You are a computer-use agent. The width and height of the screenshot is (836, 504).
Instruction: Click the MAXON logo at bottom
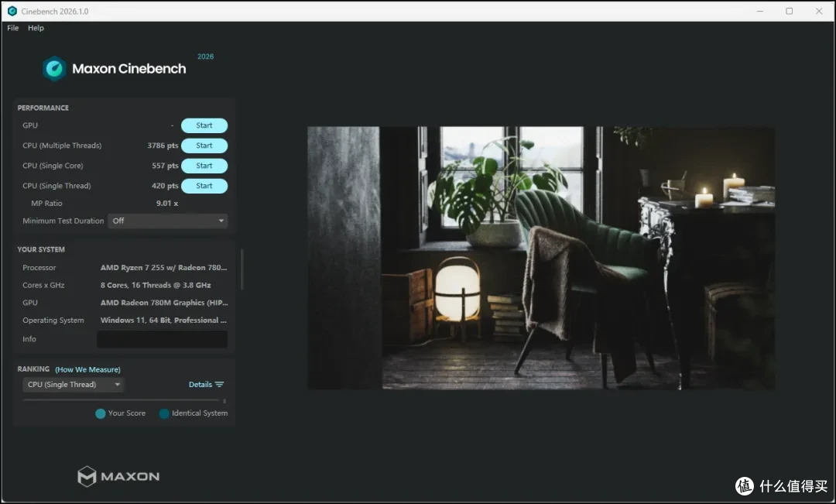tap(118, 476)
